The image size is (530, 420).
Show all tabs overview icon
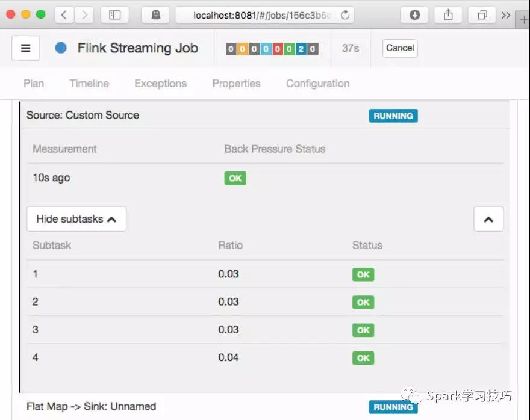pyautogui.click(x=482, y=15)
